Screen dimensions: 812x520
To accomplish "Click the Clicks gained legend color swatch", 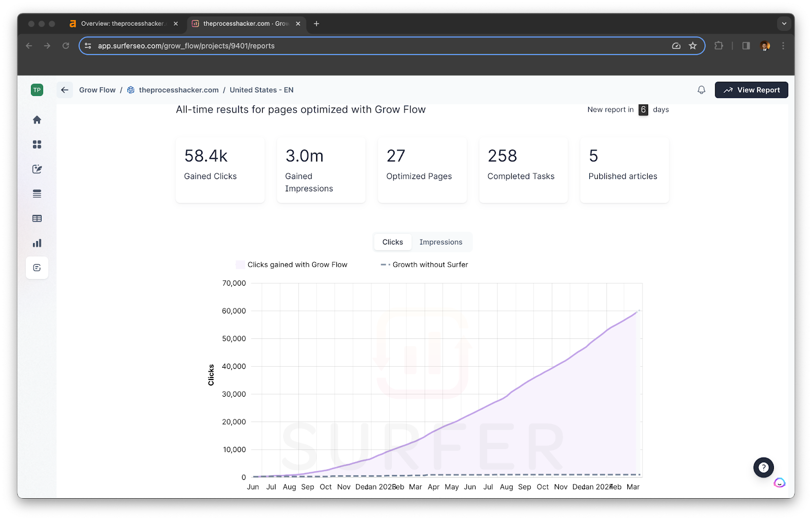I will pos(241,265).
